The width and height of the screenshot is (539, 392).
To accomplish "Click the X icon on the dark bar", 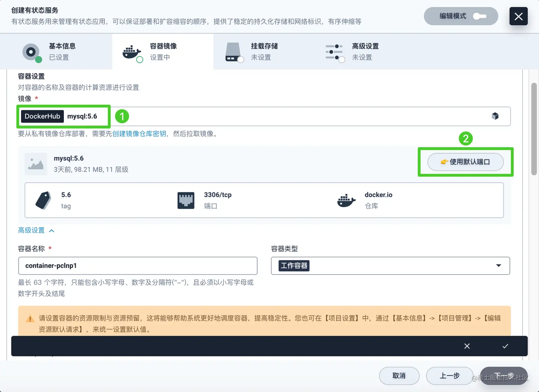I will [467, 346].
